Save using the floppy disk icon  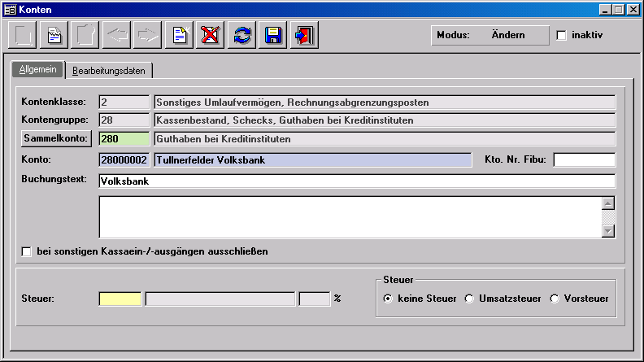(273, 35)
